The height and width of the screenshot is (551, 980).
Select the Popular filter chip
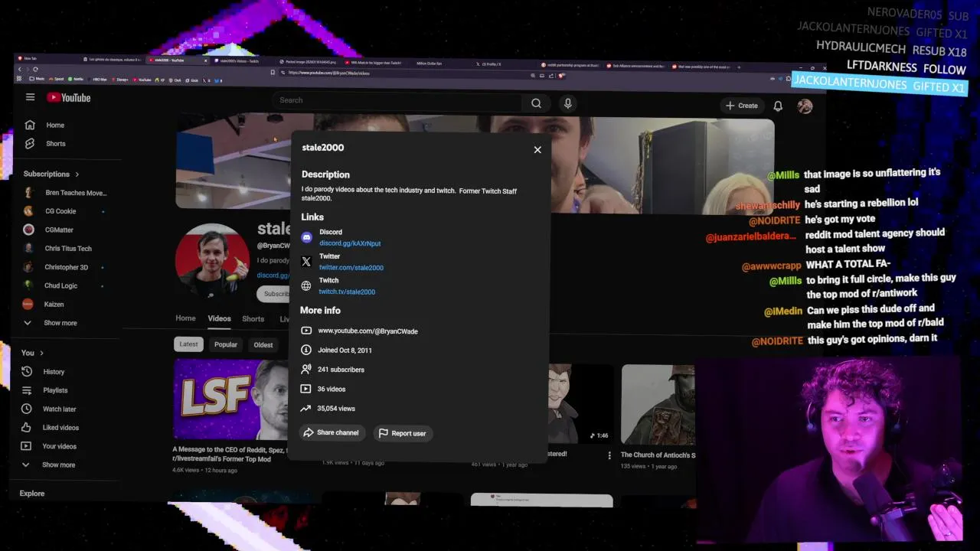226,344
